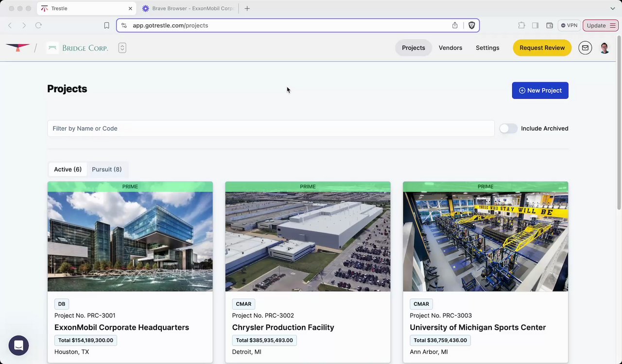The image size is (622, 364).
Task: Click Houston, TX location text
Action: point(71,352)
